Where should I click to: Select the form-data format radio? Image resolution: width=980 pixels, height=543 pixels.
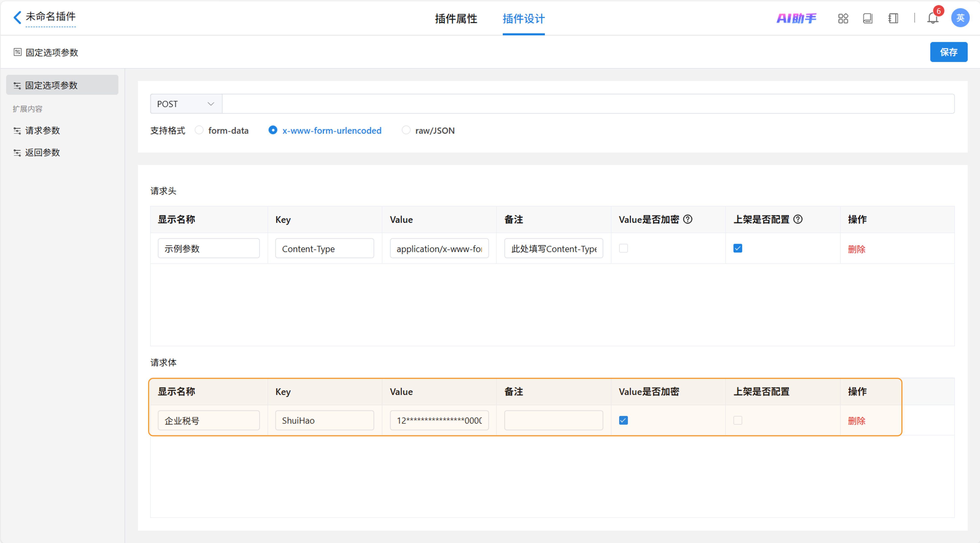pos(199,130)
